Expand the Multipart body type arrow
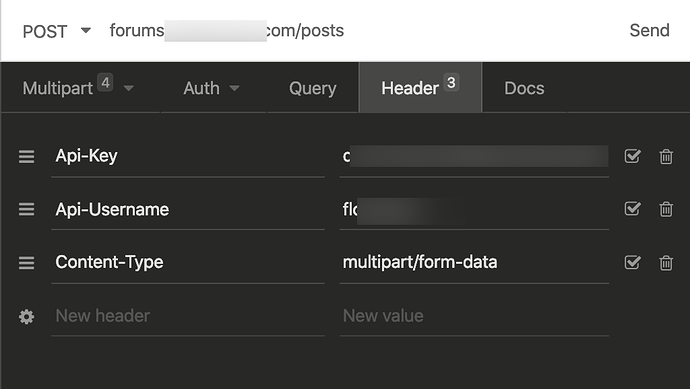Image resolution: width=690 pixels, height=389 pixels. [x=128, y=88]
